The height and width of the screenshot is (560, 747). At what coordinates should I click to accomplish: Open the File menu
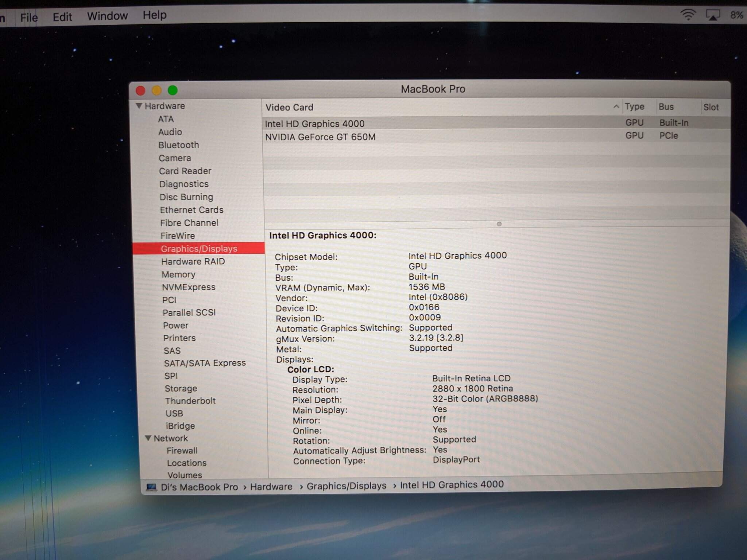(x=29, y=17)
